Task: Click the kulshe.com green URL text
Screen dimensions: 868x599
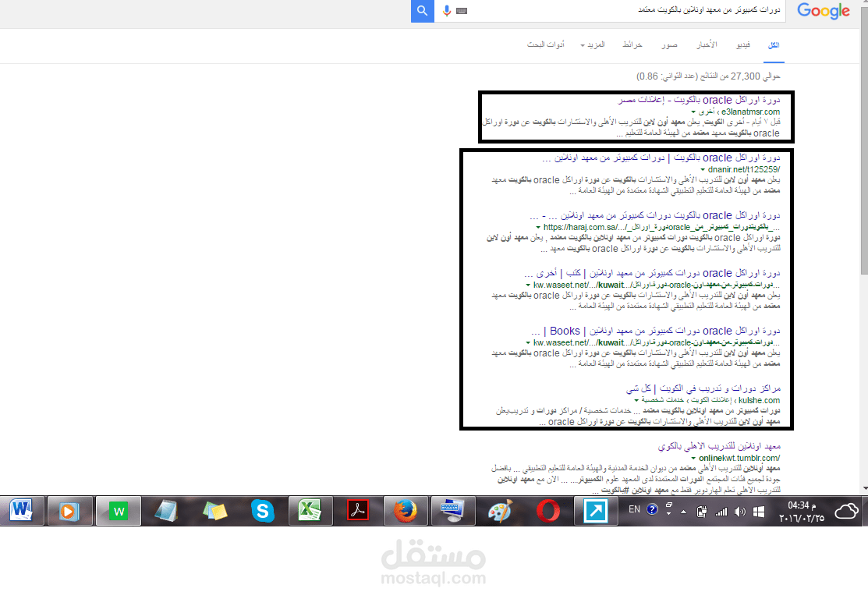Action: [759, 400]
